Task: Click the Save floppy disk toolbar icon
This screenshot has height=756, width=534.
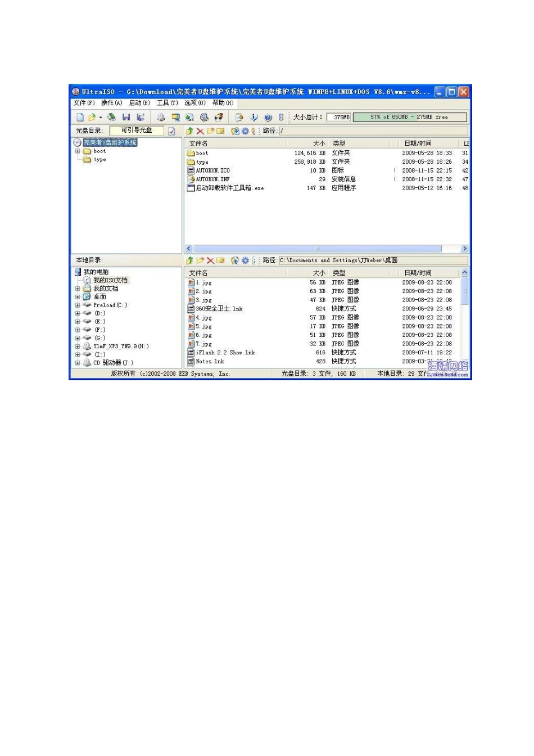Action: 126,117
